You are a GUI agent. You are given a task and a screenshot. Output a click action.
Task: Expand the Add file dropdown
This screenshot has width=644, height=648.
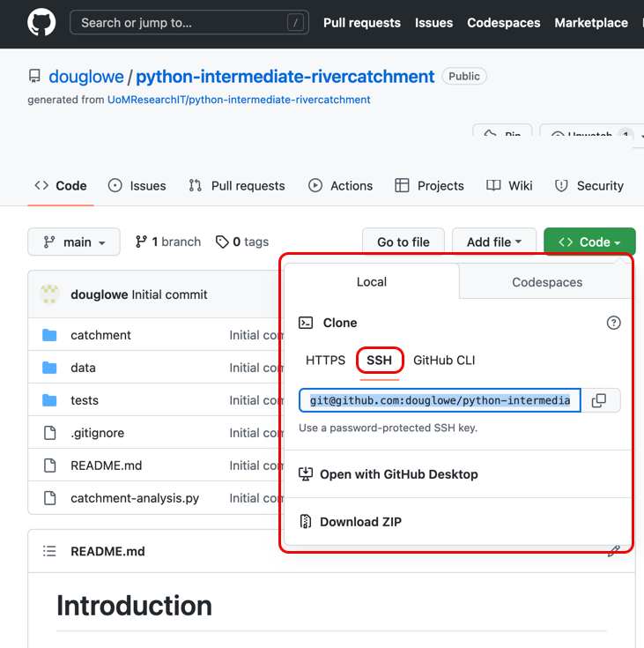tap(494, 242)
